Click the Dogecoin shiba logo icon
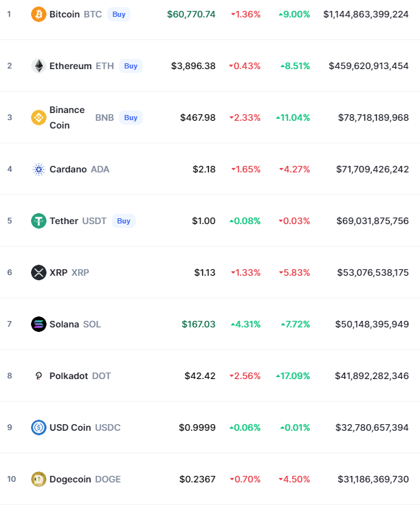The width and height of the screenshot is (420, 505). click(39, 479)
